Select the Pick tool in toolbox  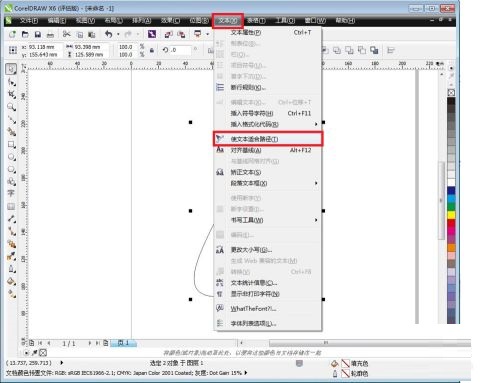tap(11, 69)
